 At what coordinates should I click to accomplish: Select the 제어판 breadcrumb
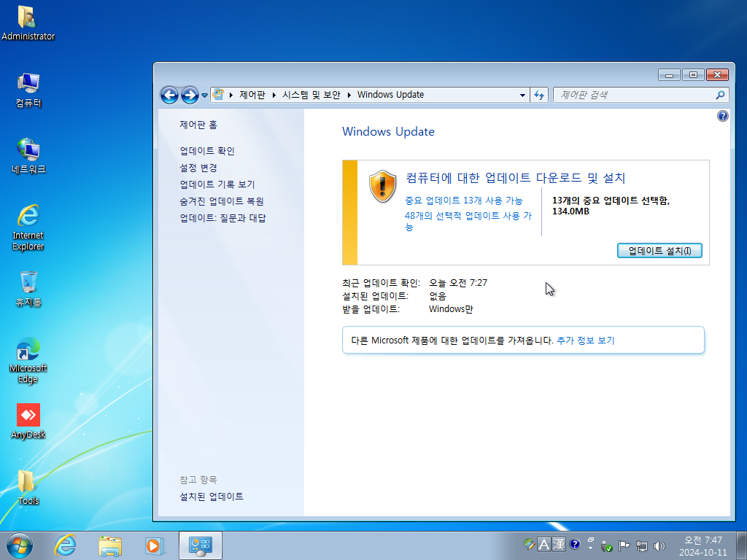point(252,95)
